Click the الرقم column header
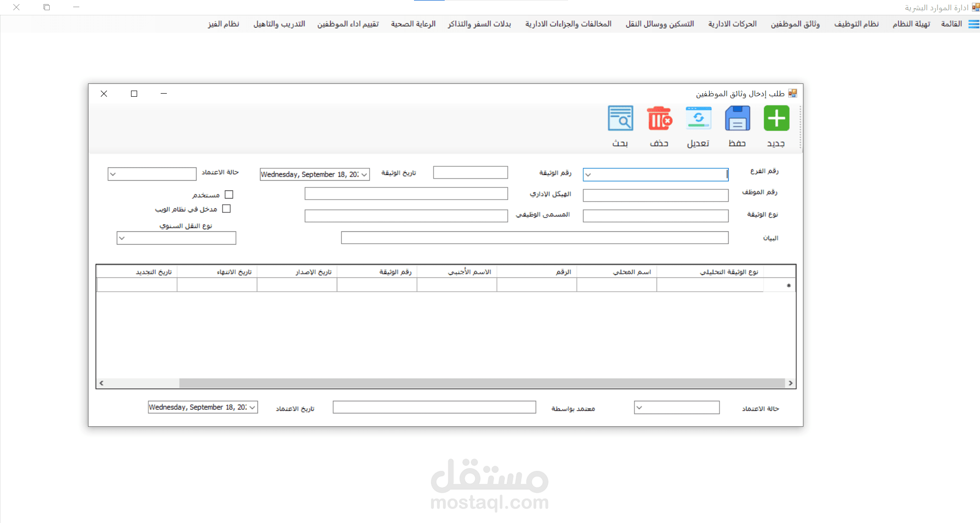This screenshot has height=523, width=980. click(537, 272)
